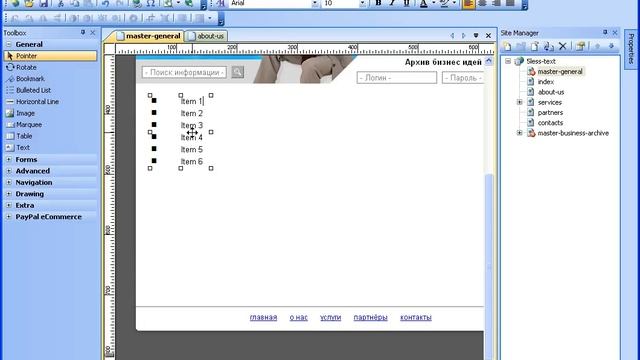Viewport: 640px width, 360px height.
Task: Click the Save toolbar icon
Action: 43,3
